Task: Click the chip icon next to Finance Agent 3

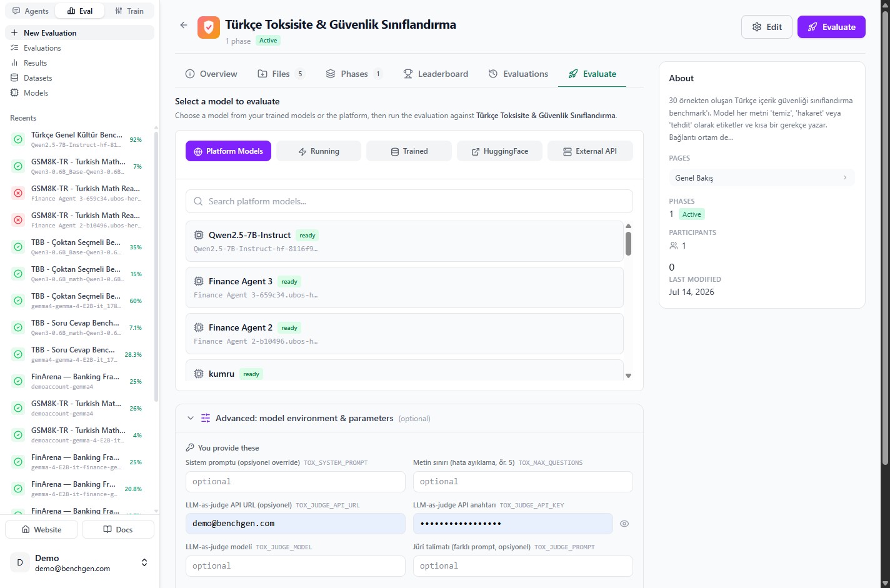Action: tap(199, 281)
